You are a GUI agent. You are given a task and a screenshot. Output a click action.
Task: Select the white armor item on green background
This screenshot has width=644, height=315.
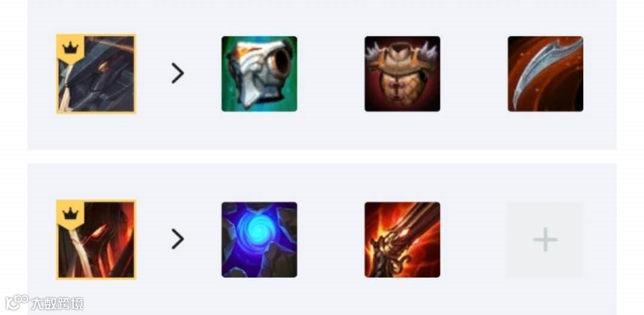click(259, 74)
